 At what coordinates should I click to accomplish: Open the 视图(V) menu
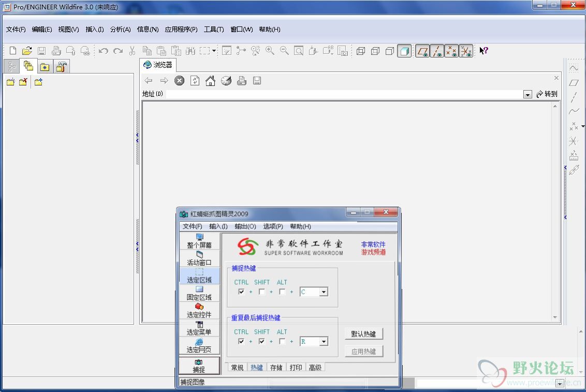click(68, 29)
